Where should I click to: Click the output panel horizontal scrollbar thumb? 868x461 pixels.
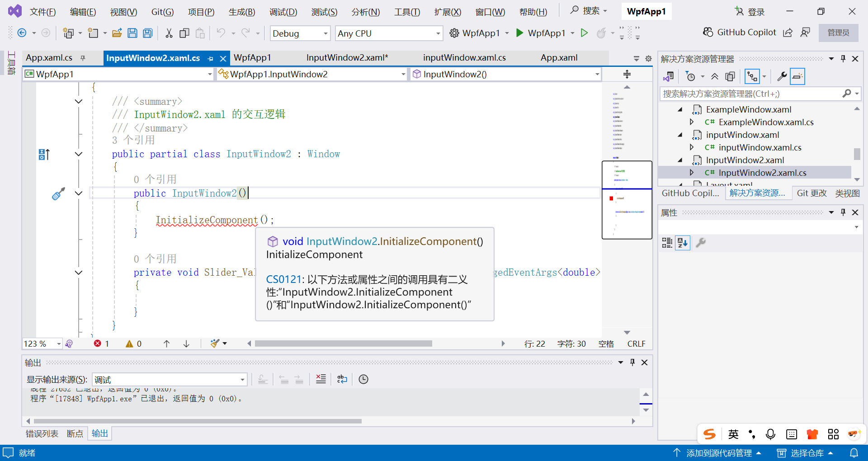(x=198, y=421)
